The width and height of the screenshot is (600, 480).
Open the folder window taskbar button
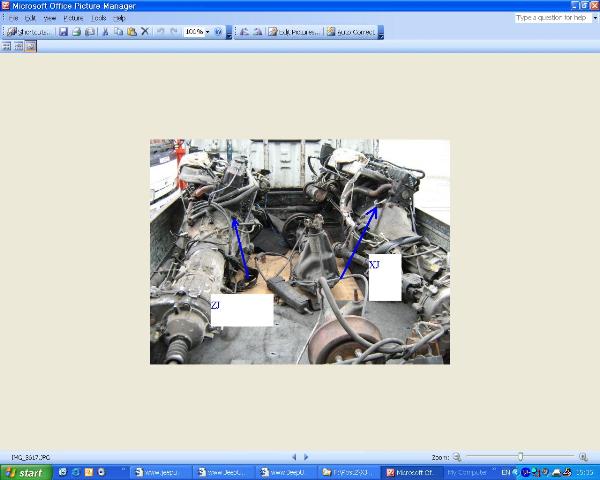pyautogui.click(x=348, y=473)
